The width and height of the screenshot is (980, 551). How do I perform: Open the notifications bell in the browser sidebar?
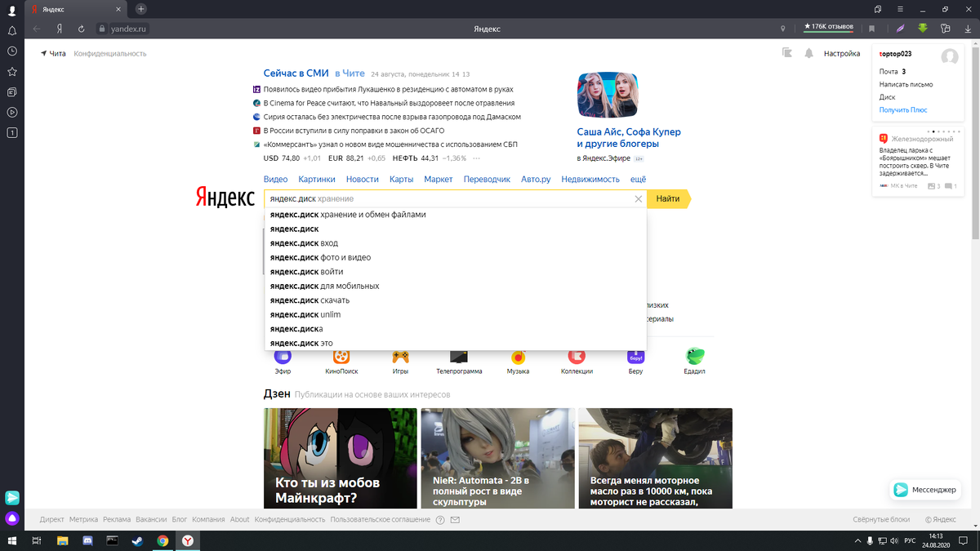(x=11, y=30)
